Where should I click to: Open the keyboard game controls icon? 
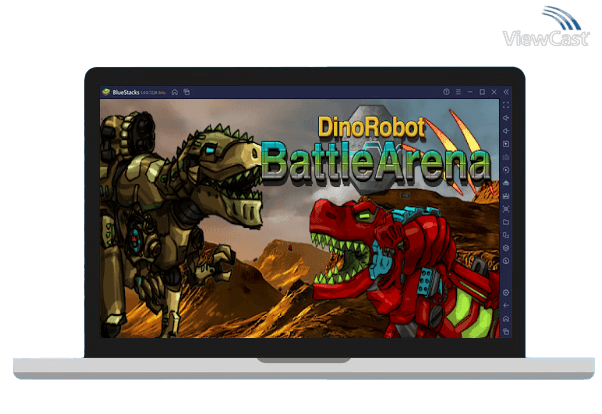(506, 157)
